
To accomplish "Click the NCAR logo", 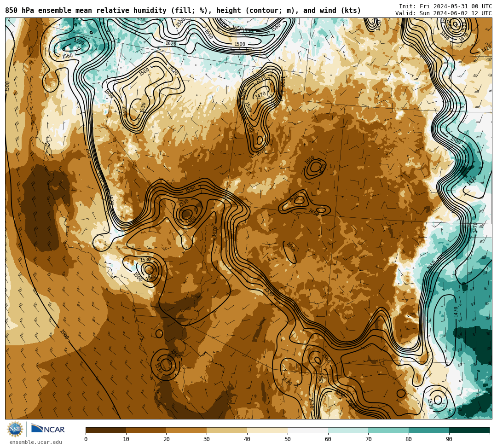I will (x=48, y=429).
